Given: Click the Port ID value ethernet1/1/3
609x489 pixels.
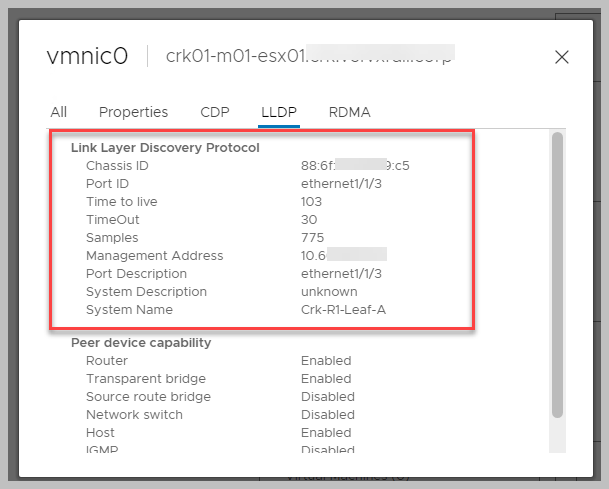Looking at the screenshot, I should coord(341,183).
